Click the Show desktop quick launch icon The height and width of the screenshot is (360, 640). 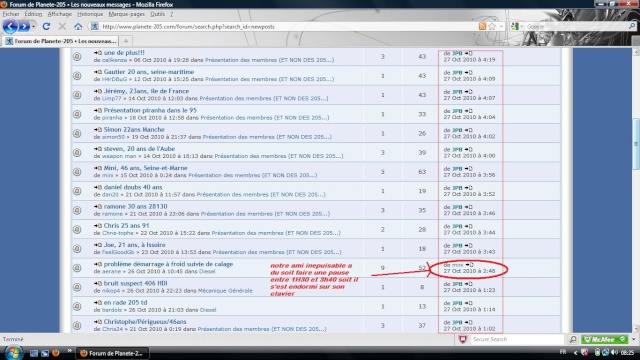point(34,353)
